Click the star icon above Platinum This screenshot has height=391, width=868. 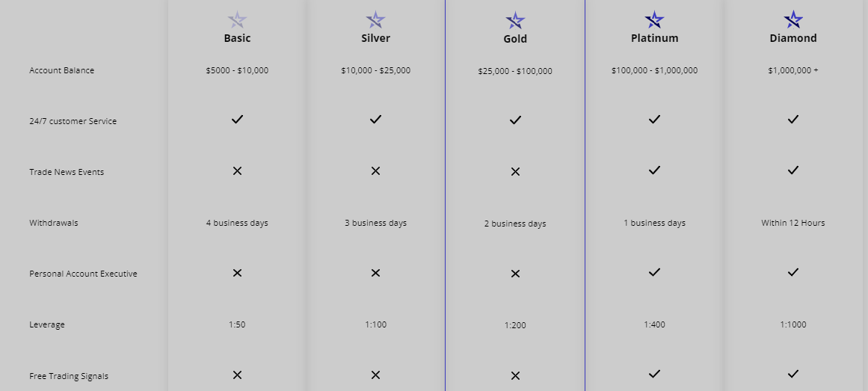pyautogui.click(x=654, y=20)
